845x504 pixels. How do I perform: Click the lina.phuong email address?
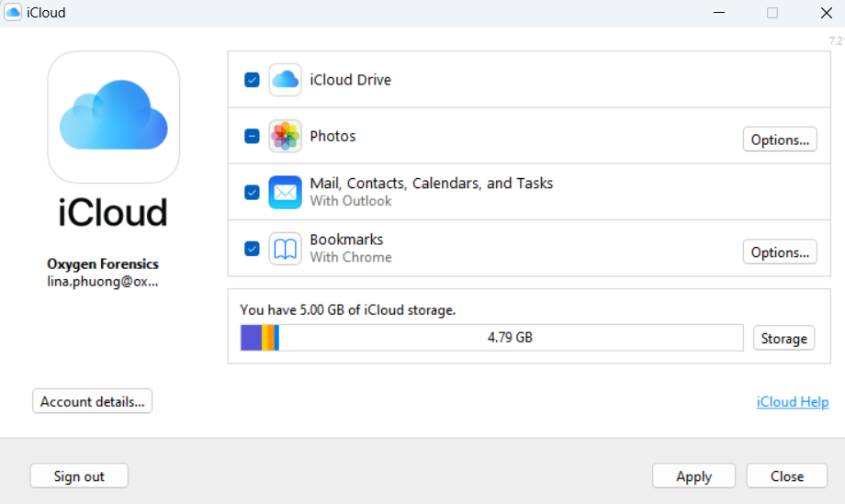pyautogui.click(x=102, y=282)
